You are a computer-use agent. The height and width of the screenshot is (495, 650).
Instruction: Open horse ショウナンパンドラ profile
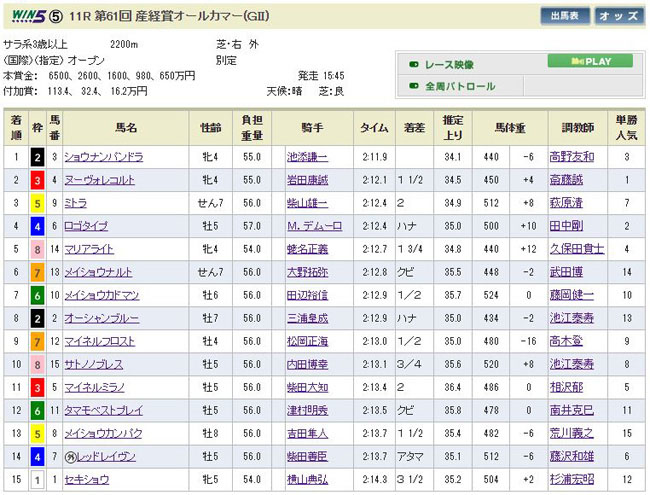tap(104, 157)
